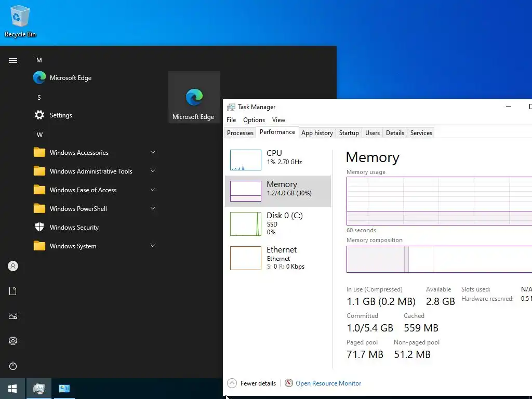Open the Pictures icon in the Start sidebar

click(13, 316)
